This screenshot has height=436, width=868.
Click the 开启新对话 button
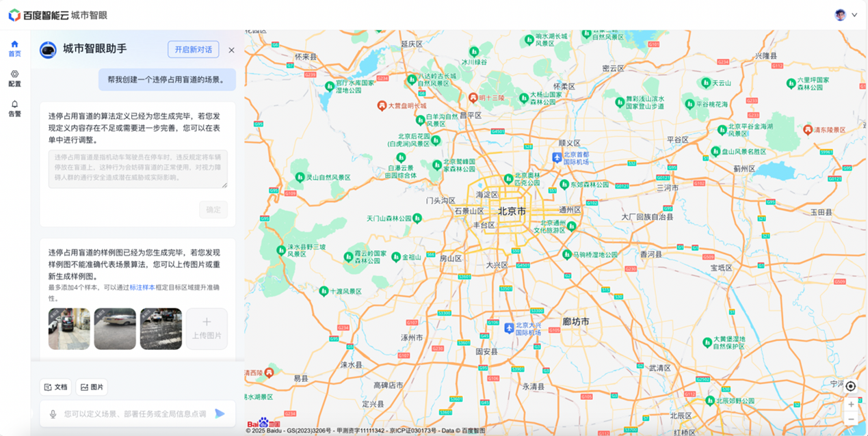[x=193, y=49]
